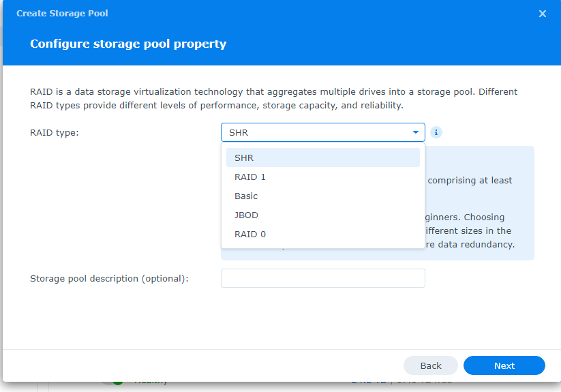Viewport: 561px width, 392px height.
Task: Click the green healthy status icon behind the dialog
Action: coord(118,382)
